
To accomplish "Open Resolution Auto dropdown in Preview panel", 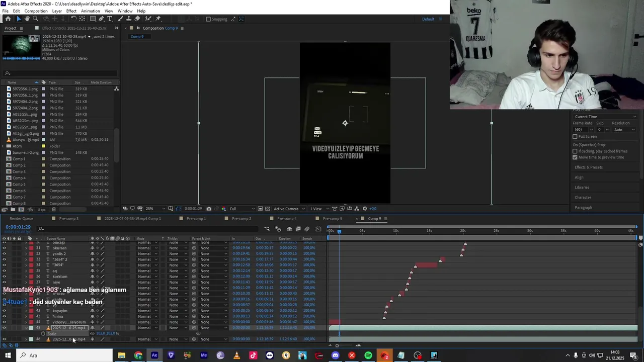I will 624,130.
